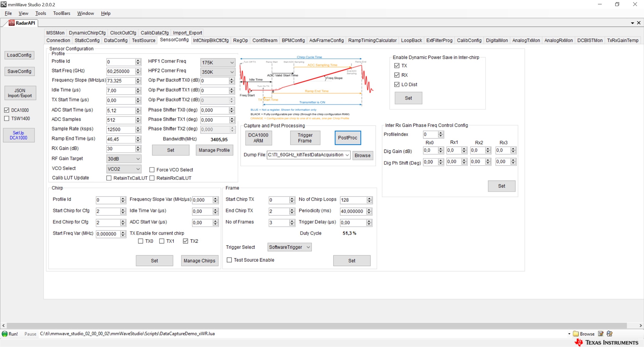Expand the RF Gain Target dropdown
644x347 pixels.
tap(124, 159)
